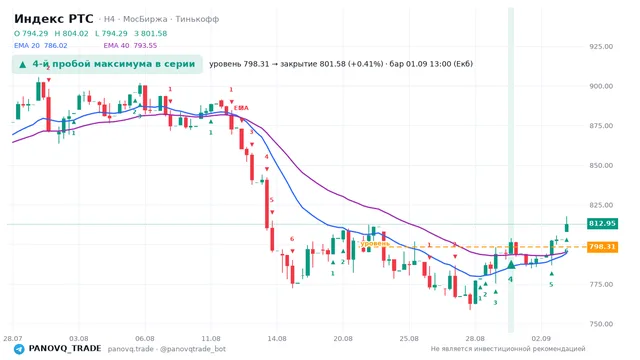Click the Telegram logo icon
640x360 pixels.
coord(19,349)
